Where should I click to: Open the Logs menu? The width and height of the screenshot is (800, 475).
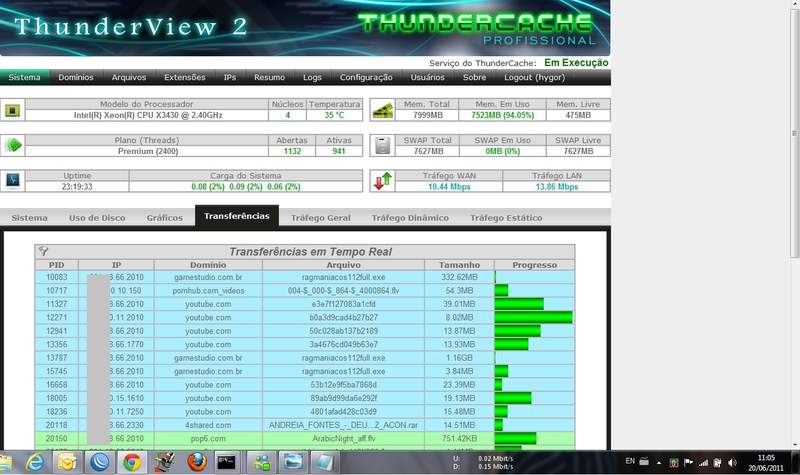[312, 77]
